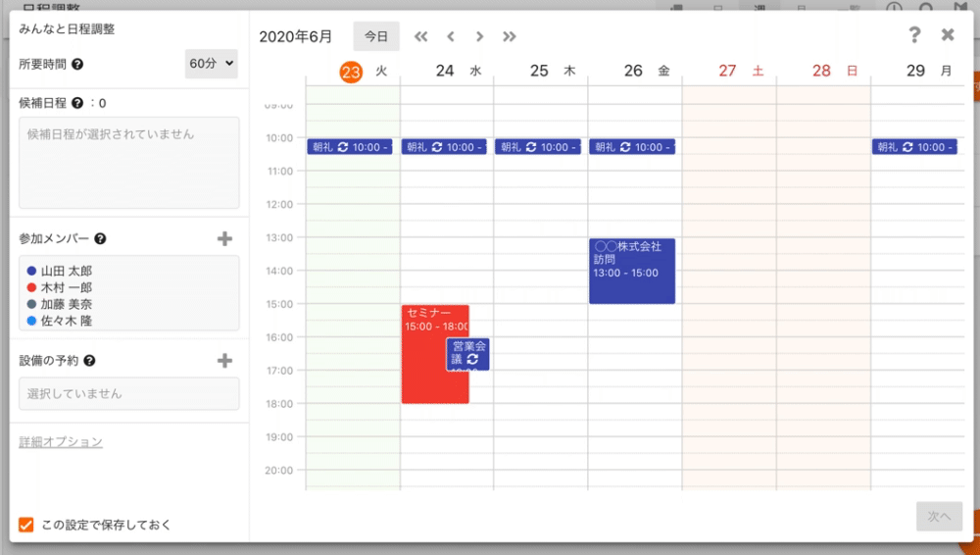Open ○○株式会社訪問 13:00 event
The width and height of the screenshot is (980, 555).
click(632, 271)
